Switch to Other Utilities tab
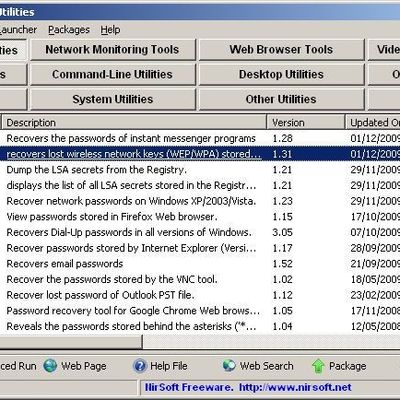 coord(281,99)
